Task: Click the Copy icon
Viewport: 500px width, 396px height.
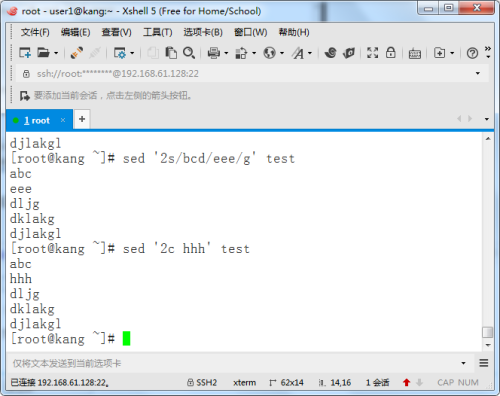Action: 153,53
